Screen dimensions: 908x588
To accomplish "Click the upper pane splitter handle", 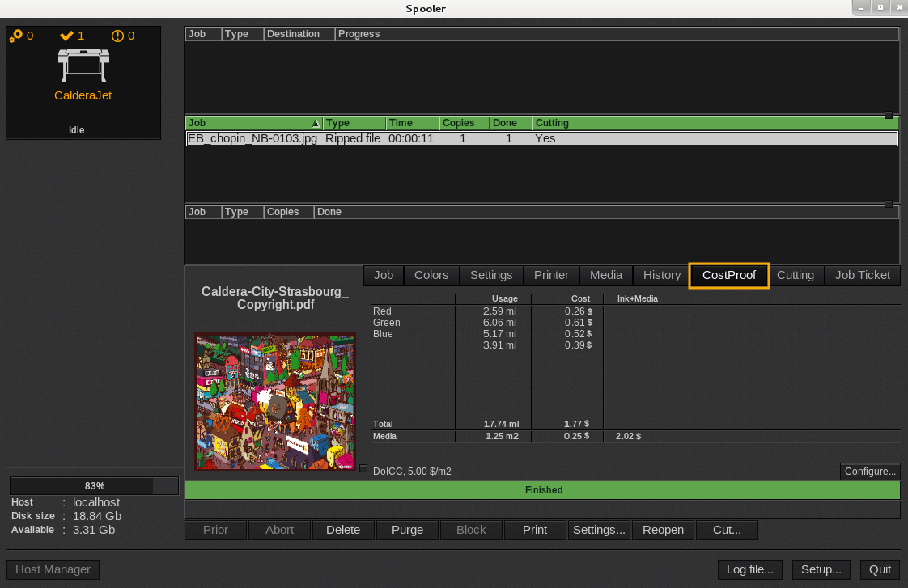I will [889, 116].
